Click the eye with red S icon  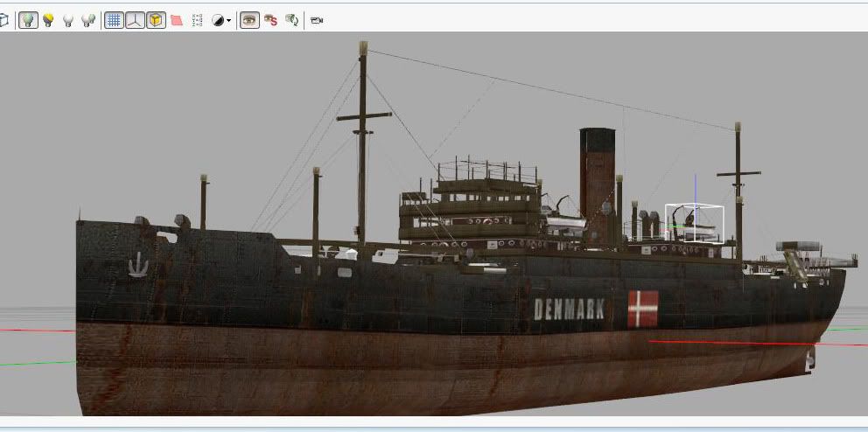click(270, 20)
